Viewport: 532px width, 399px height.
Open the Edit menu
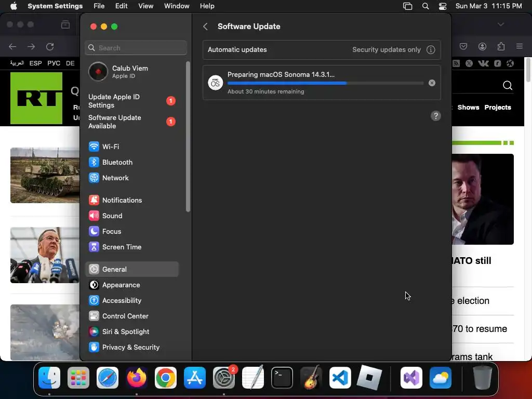[x=121, y=6]
